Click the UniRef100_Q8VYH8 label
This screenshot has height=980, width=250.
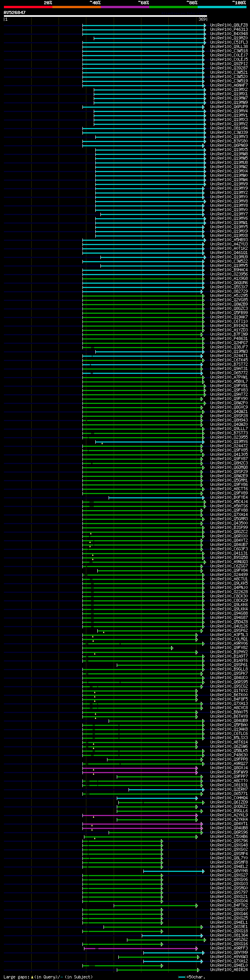(229, 871)
